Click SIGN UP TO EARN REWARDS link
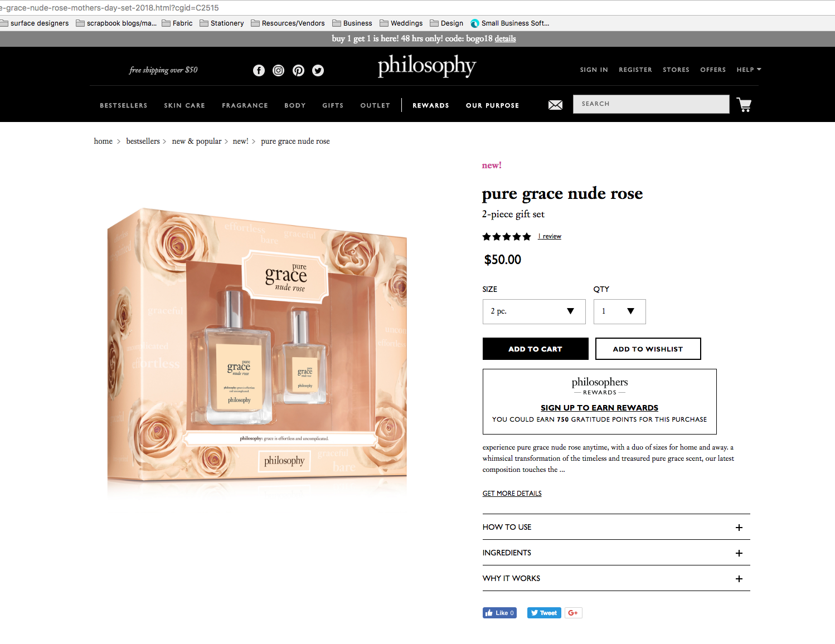This screenshot has width=835, height=644. [x=599, y=408]
